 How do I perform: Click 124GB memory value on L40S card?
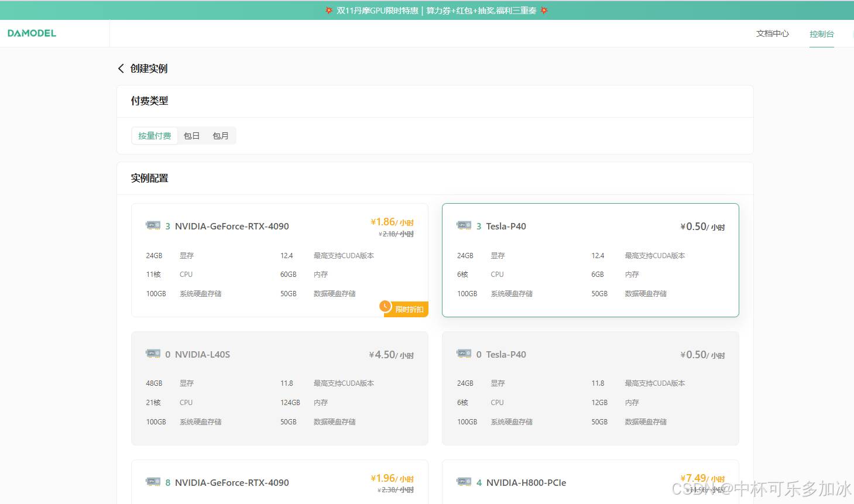pyautogui.click(x=290, y=403)
